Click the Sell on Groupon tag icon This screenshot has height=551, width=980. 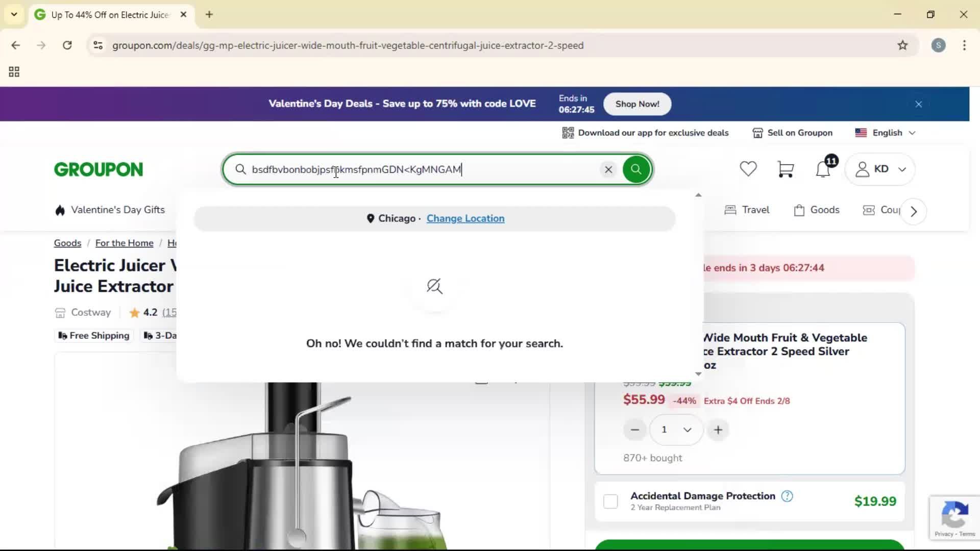(x=757, y=133)
